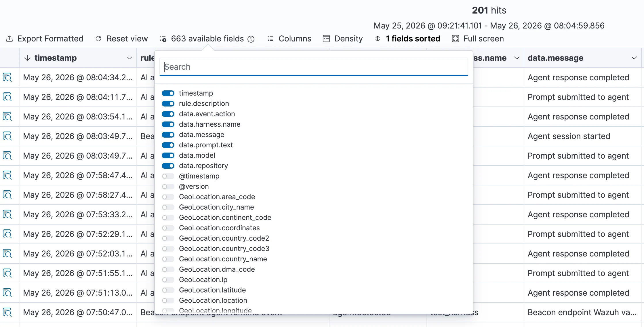The height and width of the screenshot is (327, 644).
Task: Click the timestamp column header
Action: (x=78, y=58)
